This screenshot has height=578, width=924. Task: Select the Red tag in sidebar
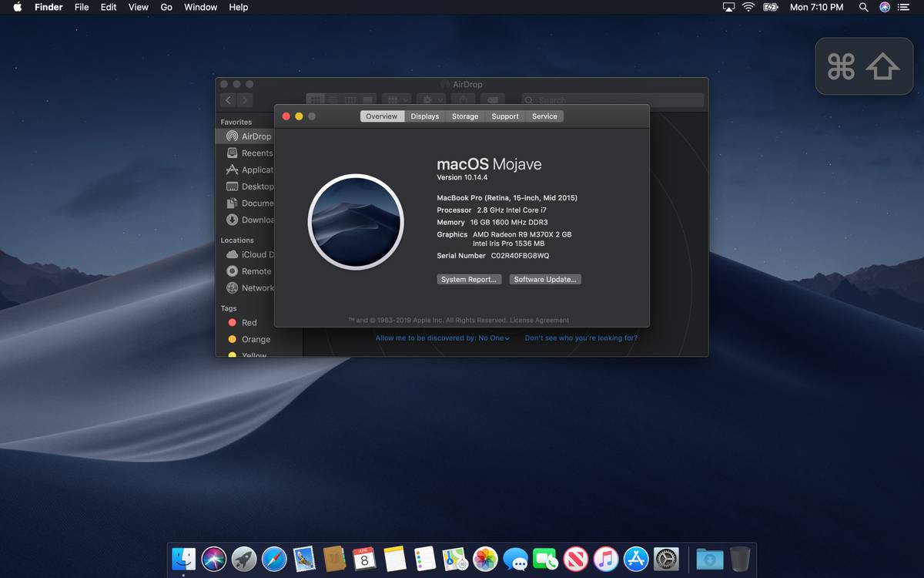[249, 323]
